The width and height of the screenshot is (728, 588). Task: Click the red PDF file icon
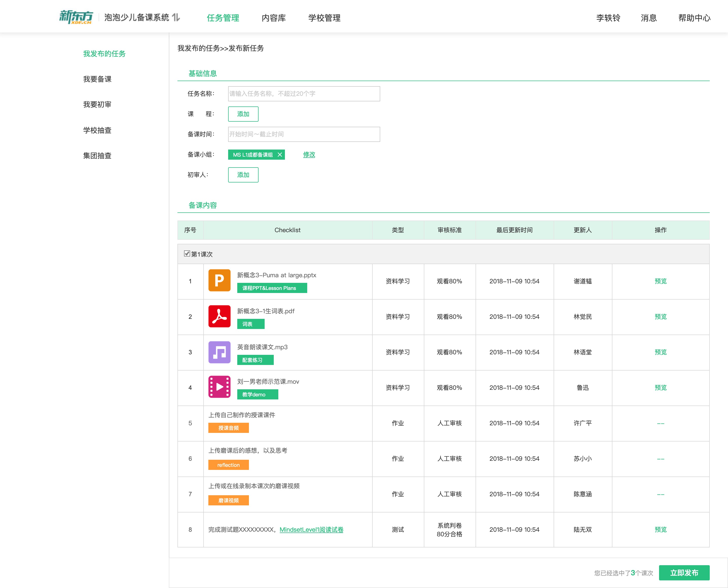[x=219, y=316]
